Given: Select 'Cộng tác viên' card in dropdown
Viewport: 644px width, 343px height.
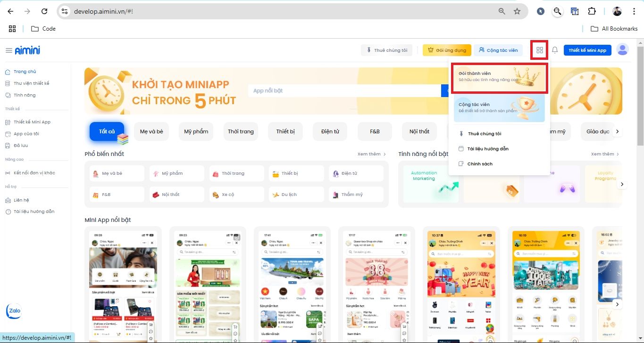Looking at the screenshot, I should (499, 108).
